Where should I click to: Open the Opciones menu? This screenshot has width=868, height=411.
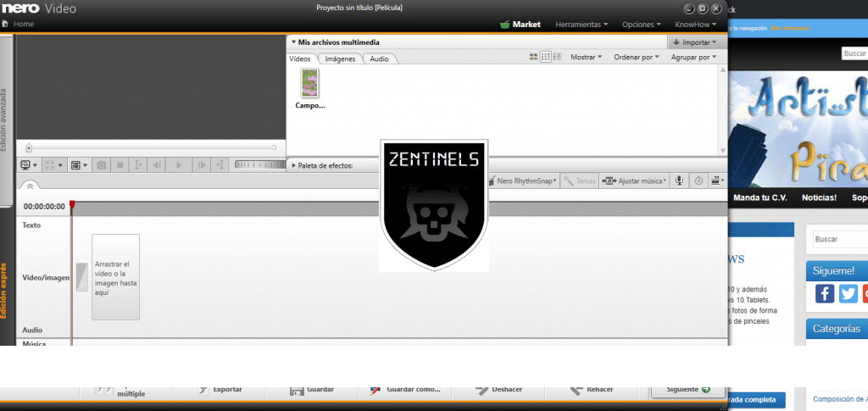(642, 25)
